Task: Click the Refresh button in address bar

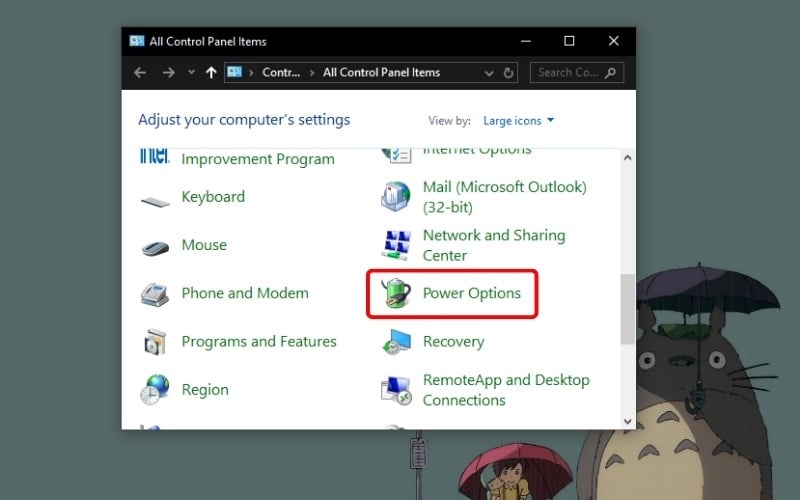Action: [x=509, y=73]
